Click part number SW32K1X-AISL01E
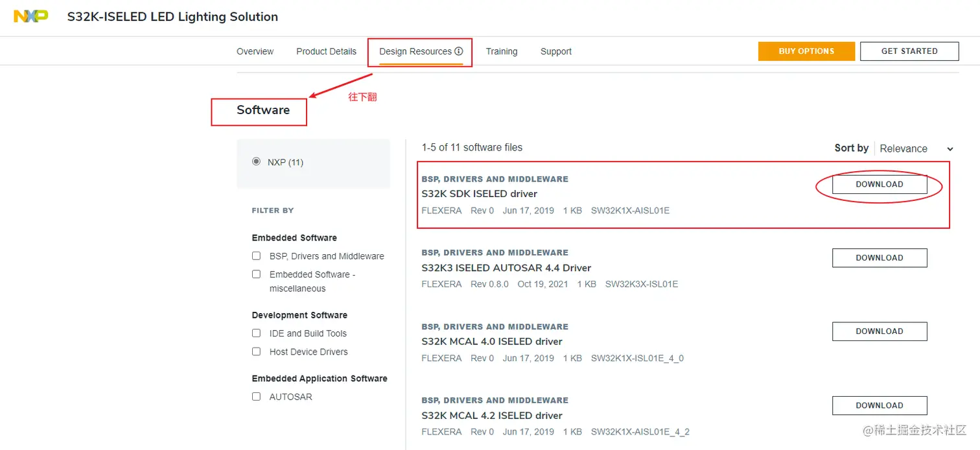This screenshot has width=980, height=450. pos(630,211)
